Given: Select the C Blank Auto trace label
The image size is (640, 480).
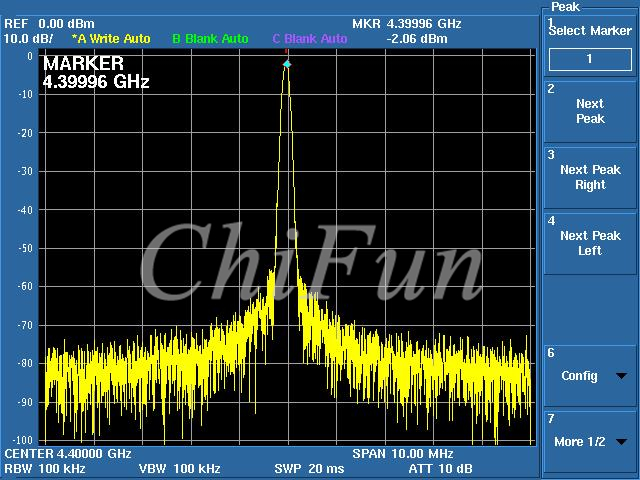Looking at the screenshot, I should click(x=310, y=39).
